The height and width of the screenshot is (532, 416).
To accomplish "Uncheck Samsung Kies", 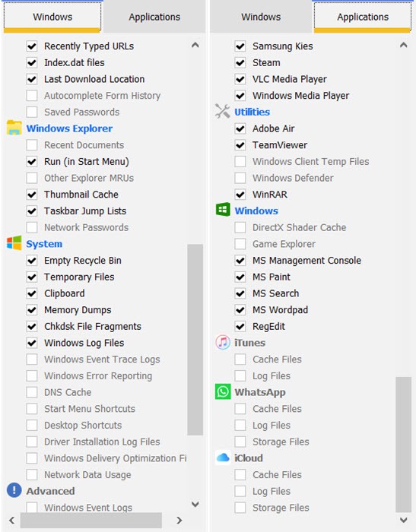I will (240, 46).
